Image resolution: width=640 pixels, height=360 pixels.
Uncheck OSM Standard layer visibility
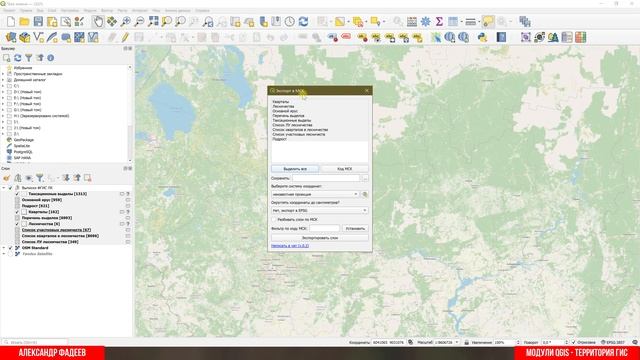point(11,248)
